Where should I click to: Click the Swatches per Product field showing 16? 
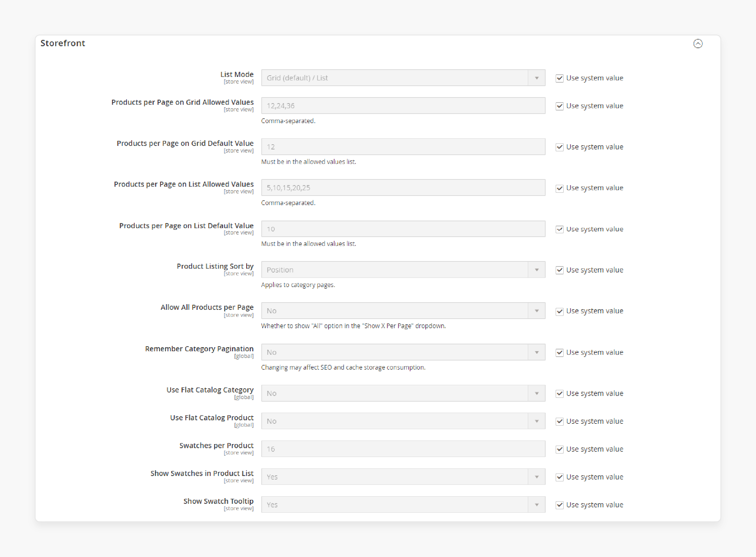pos(403,449)
